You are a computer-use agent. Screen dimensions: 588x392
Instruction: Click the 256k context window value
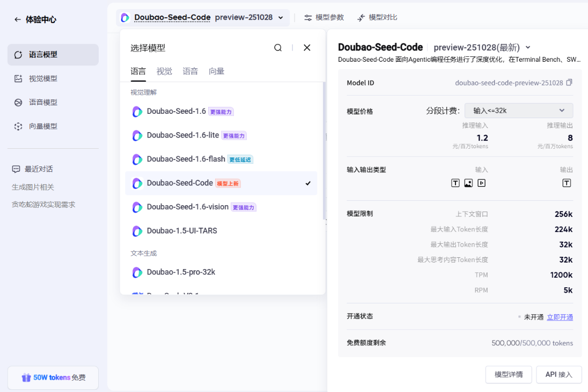click(564, 214)
